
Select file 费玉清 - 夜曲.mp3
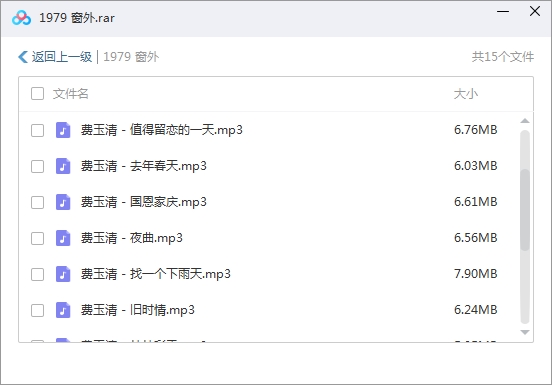coord(132,238)
